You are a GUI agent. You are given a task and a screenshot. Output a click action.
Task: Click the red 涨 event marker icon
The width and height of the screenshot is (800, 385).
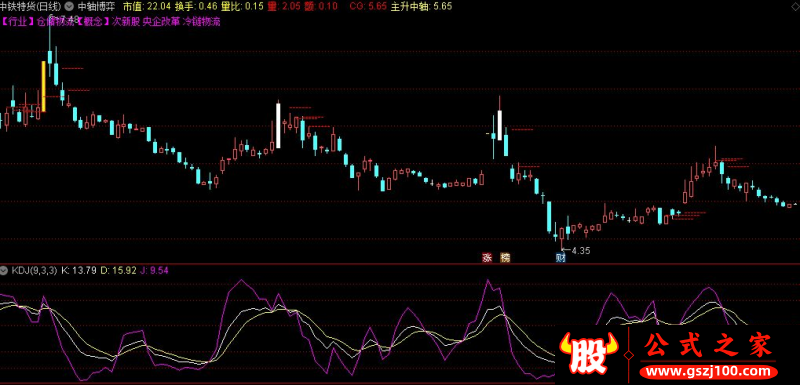[487, 258]
